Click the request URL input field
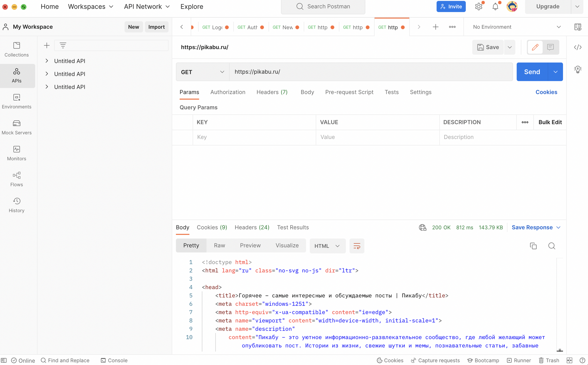The height and width of the screenshot is (365, 588). (x=371, y=72)
